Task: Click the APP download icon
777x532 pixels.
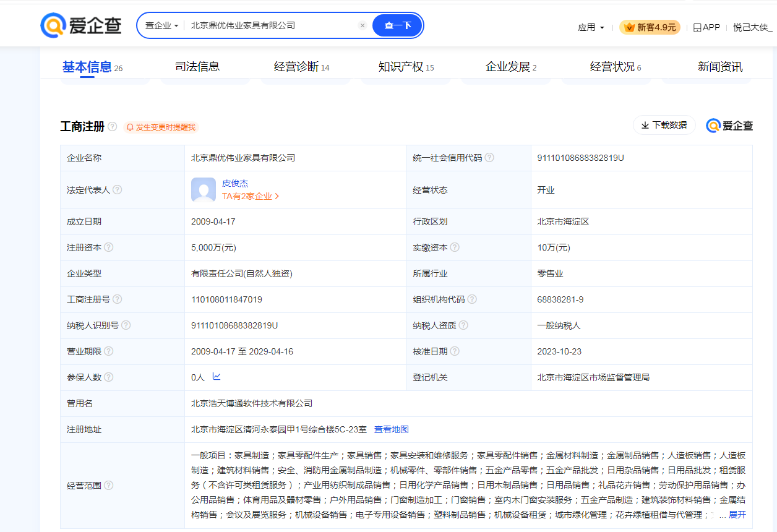Action: click(x=697, y=27)
